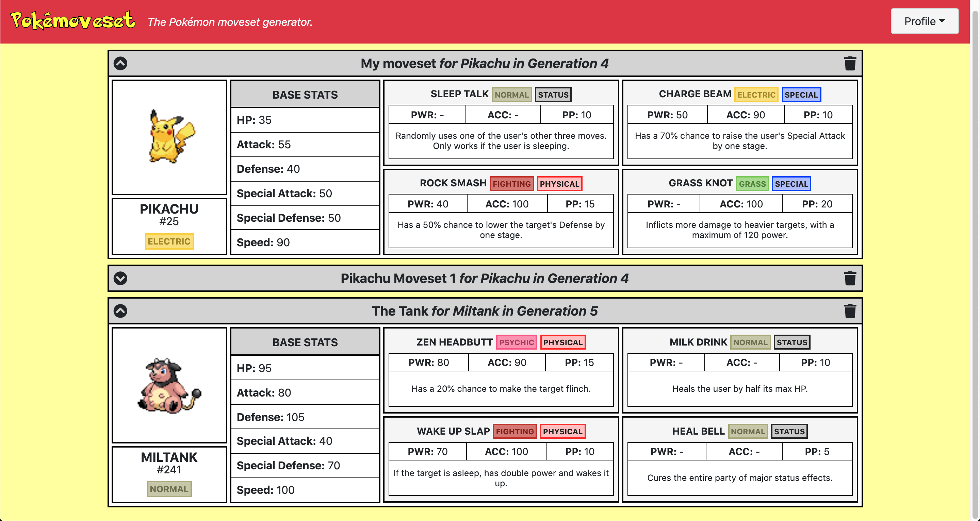The height and width of the screenshot is (521, 980).
Task: Click Heal Bell's STATUS category badge
Action: (789, 431)
